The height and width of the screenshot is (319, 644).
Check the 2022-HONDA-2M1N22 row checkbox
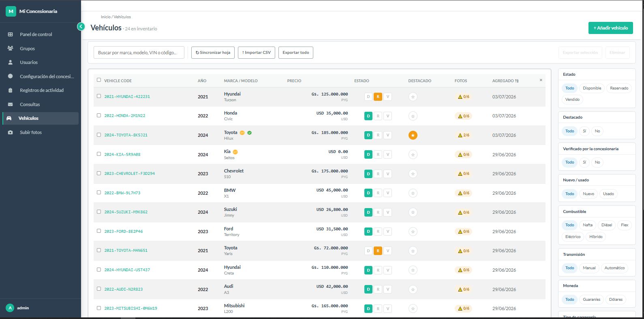click(x=99, y=115)
